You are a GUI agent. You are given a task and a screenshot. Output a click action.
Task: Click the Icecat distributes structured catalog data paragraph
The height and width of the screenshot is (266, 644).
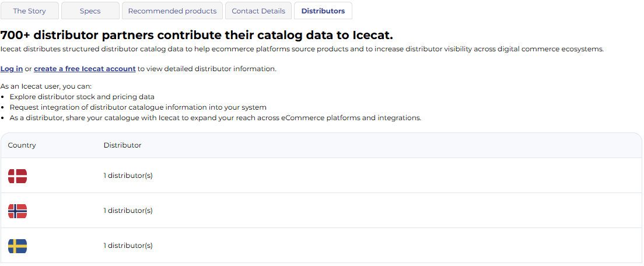click(x=302, y=49)
